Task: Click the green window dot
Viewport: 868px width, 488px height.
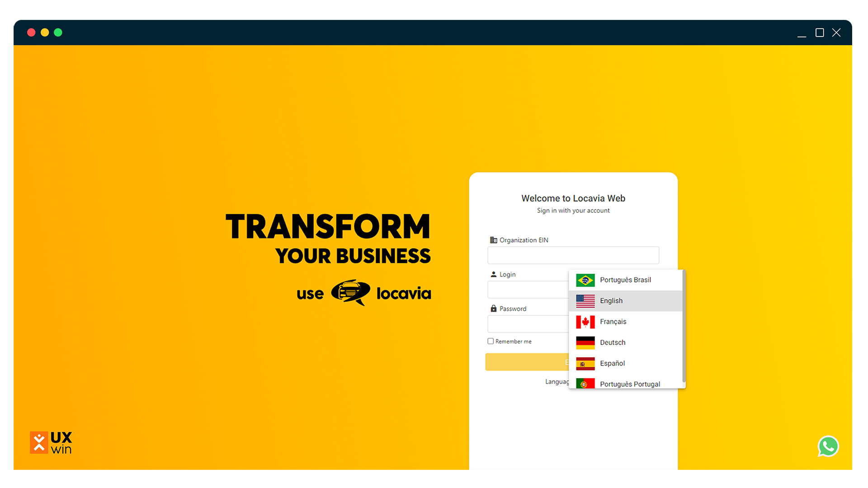Action: [58, 33]
